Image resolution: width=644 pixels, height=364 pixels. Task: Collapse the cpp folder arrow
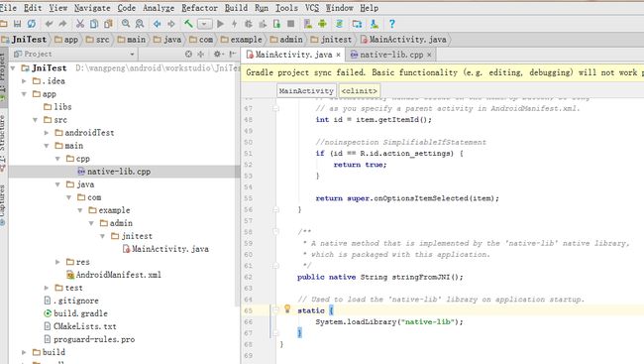pyautogui.click(x=57, y=159)
